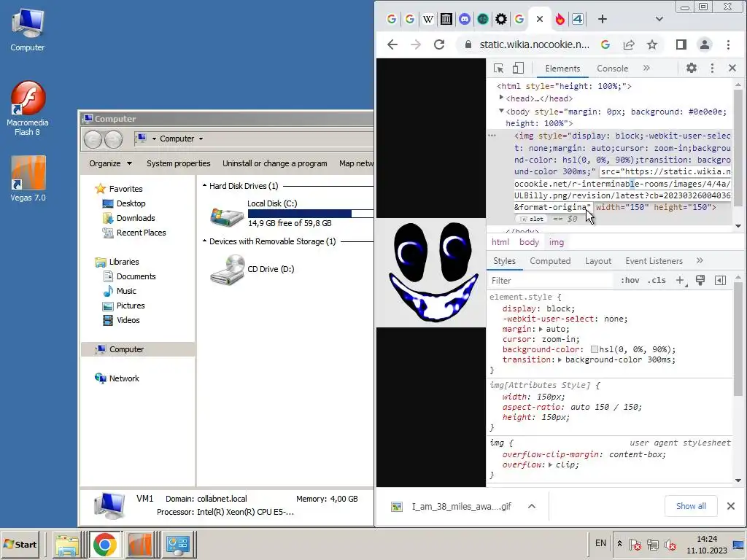Expand the overflow shorthand property
The height and width of the screenshot is (560, 747).
coord(550,464)
